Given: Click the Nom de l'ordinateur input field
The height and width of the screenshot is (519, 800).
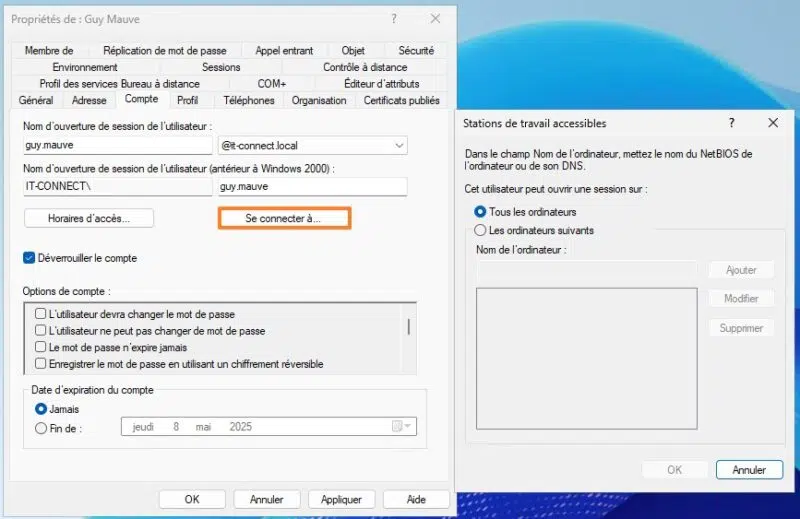Looking at the screenshot, I should tap(587, 269).
